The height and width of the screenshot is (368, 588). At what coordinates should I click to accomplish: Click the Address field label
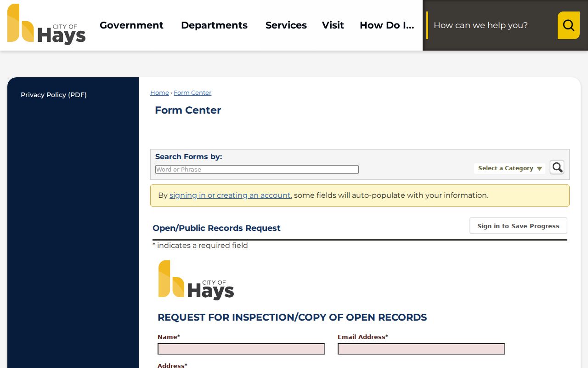coord(172,365)
